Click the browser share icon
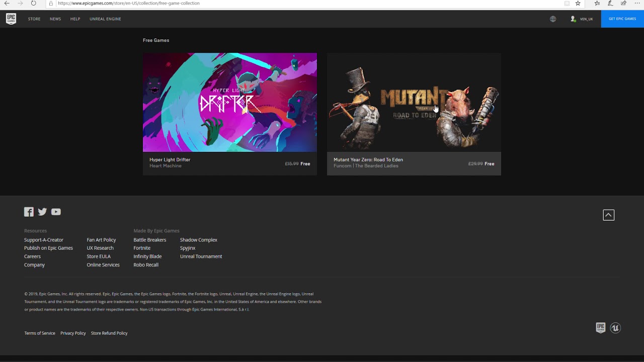 (x=624, y=3)
